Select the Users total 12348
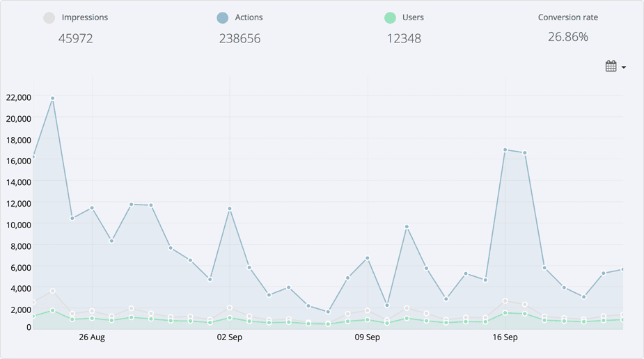 pyautogui.click(x=404, y=38)
